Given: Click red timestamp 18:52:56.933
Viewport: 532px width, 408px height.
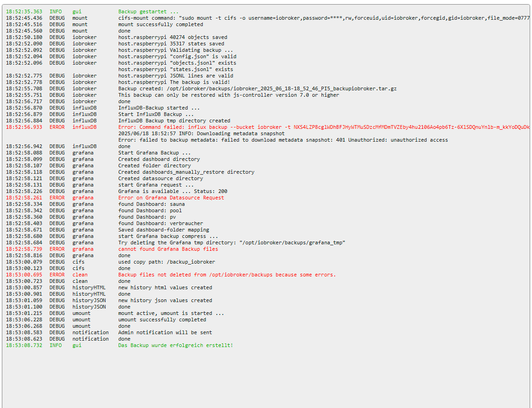Looking at the screenshot, I should (x=24, y=127).
